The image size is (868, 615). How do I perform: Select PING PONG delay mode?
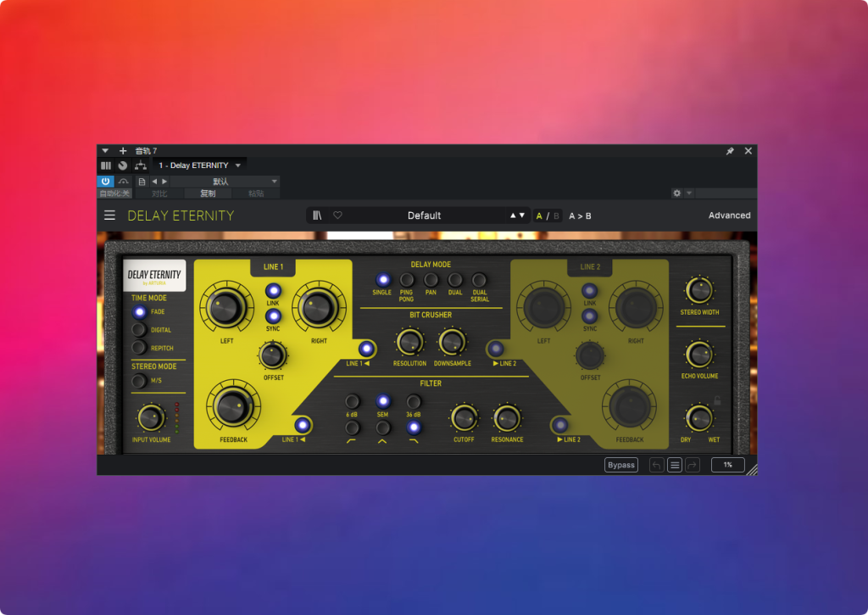[407, 280]
